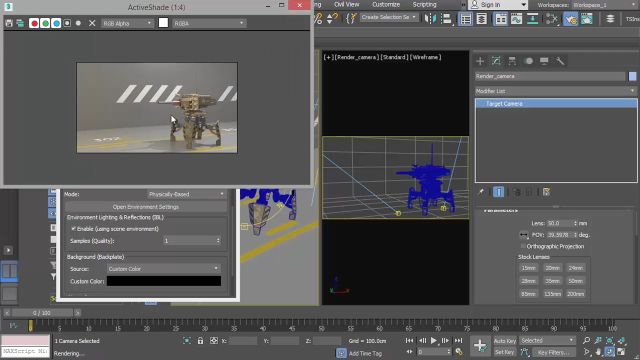640x360 pixels.
Task: Open the Motion panel icon
Action: tap(529, 61)
